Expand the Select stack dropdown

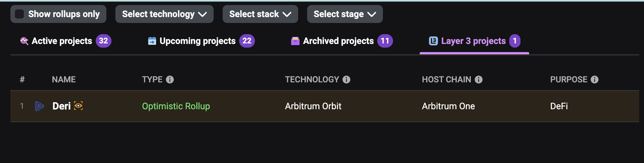click(x=260, y=14)
